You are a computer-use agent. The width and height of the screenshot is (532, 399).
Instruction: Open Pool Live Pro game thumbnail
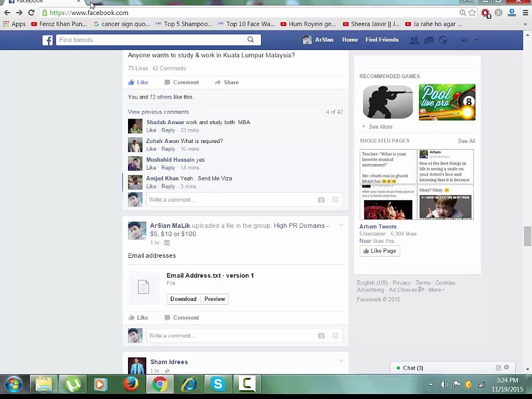[x=447, y=102]
